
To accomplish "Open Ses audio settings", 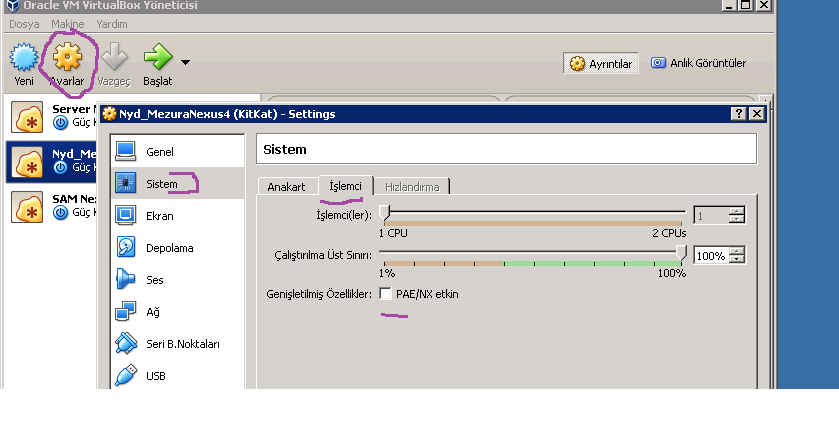I will pyautogui.click(x=178, y=279).
